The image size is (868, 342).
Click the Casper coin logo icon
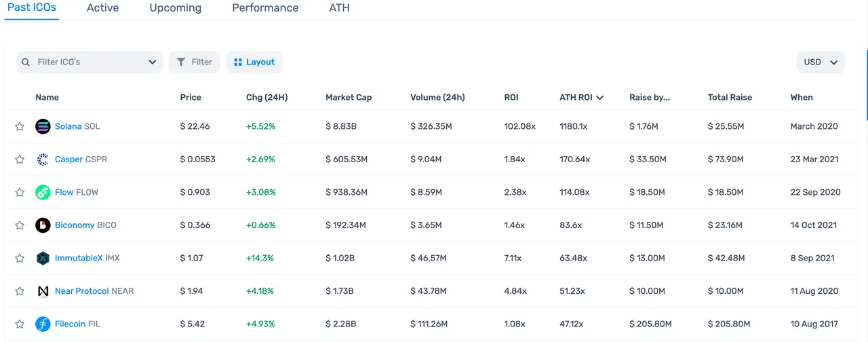tap(43, 159)
